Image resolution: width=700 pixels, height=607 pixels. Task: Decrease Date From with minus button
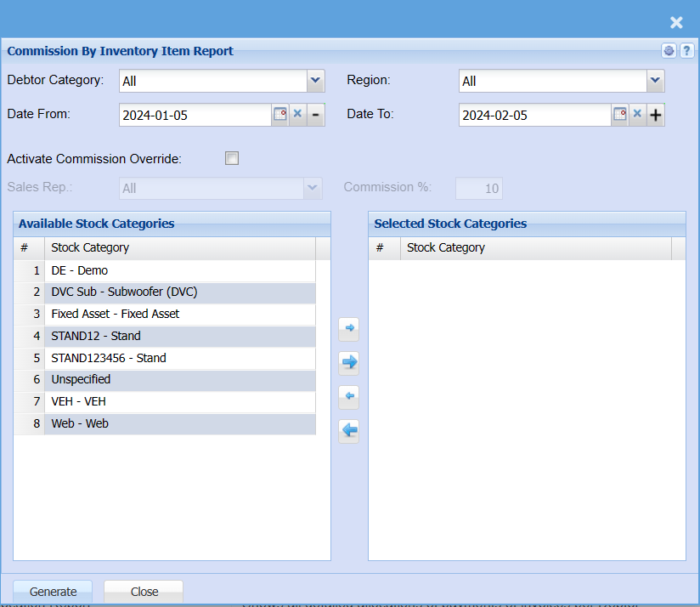point(315,115)
